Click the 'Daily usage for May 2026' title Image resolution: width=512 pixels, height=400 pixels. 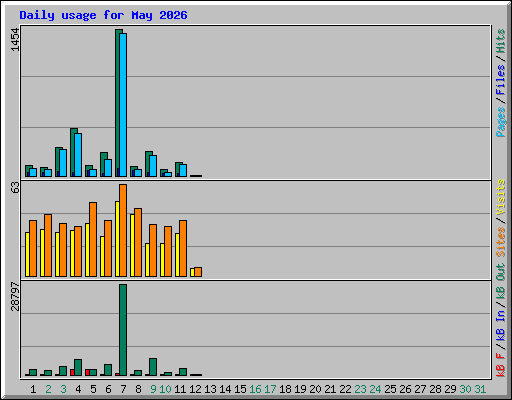point(103,15)
